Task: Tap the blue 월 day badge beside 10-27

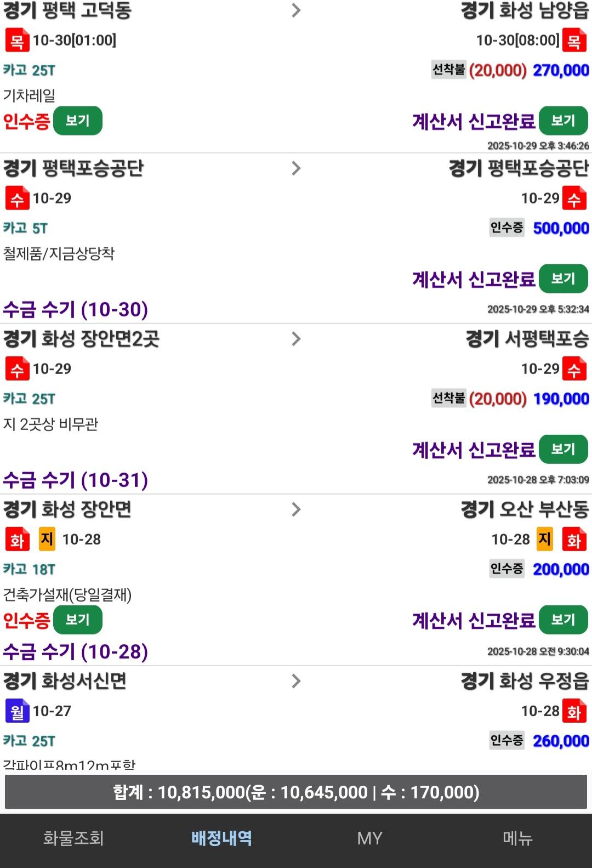Action: point(17,711)
